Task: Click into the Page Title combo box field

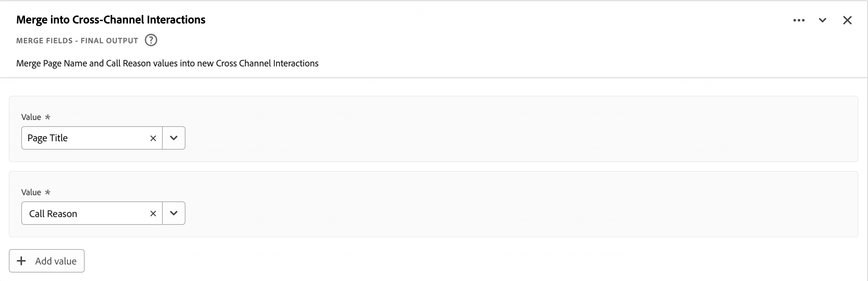Action: pyautogui.click(x=84, y=138)
